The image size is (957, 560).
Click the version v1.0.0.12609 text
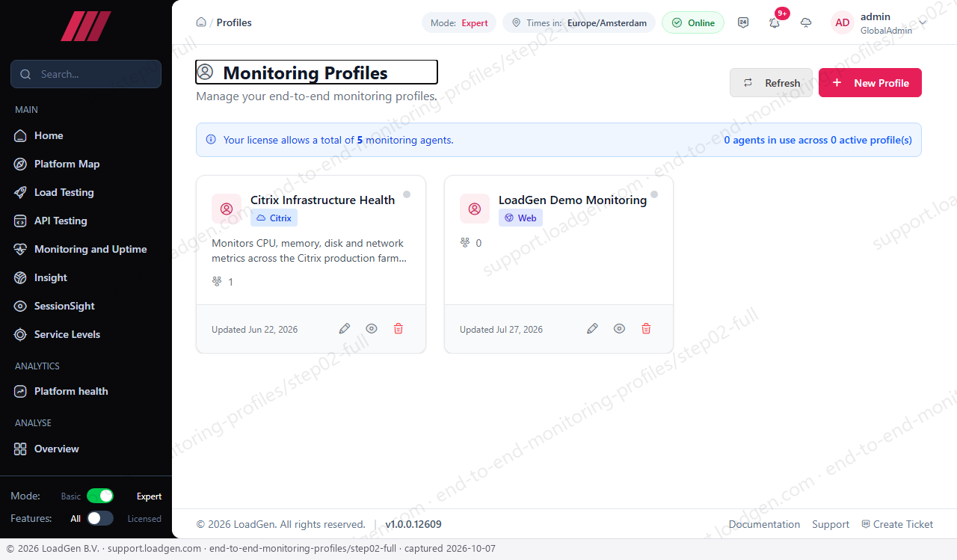tap(413, 524)
